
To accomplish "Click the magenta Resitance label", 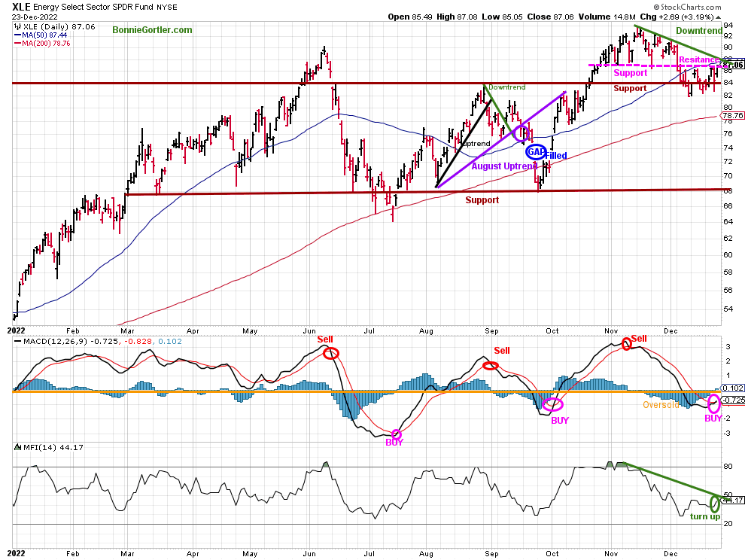I will point(698,59).
